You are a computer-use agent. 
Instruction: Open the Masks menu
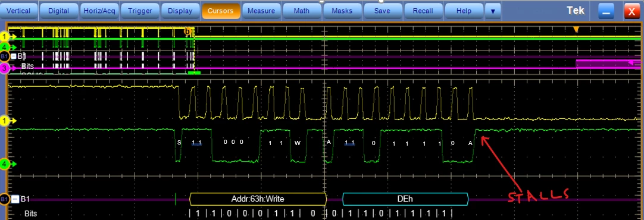coord(342,11)
